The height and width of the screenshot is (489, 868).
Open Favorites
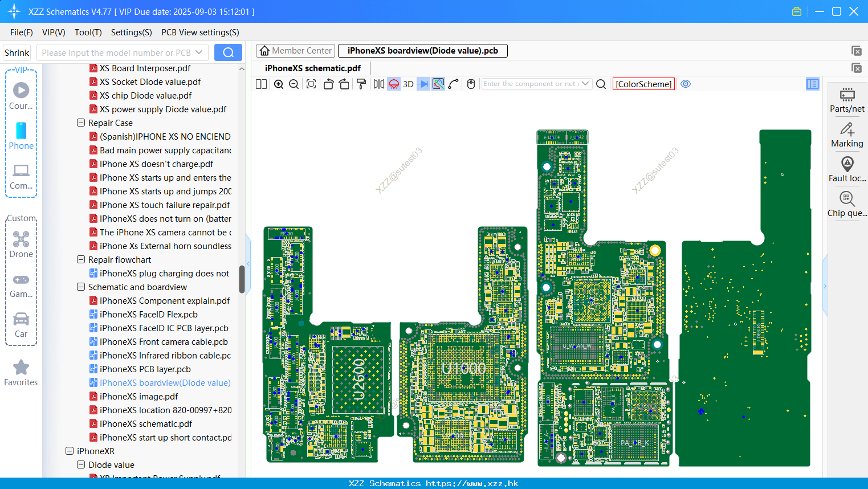pos(21,373)
